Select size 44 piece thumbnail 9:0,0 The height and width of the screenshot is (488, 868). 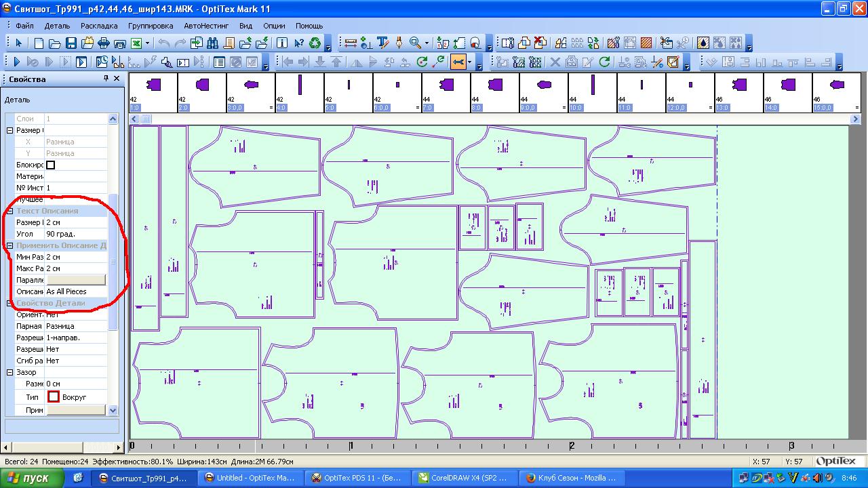point(543,93)
